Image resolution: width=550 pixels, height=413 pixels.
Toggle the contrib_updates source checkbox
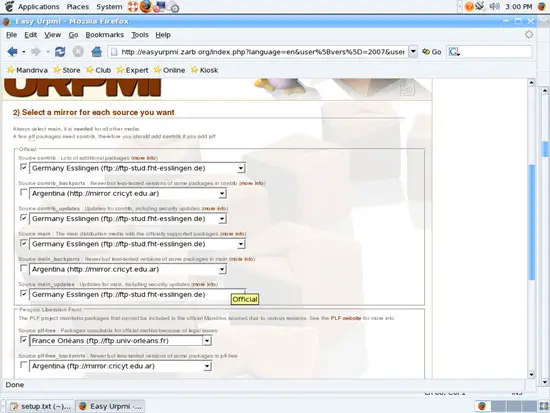click(x=24, y=218)
